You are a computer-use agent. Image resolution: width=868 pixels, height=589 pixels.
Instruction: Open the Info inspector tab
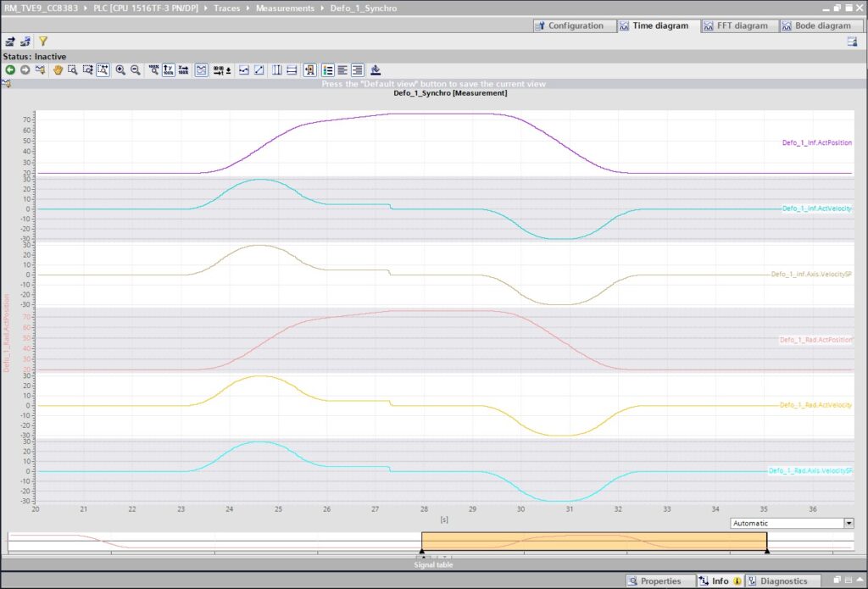point(721,581)
